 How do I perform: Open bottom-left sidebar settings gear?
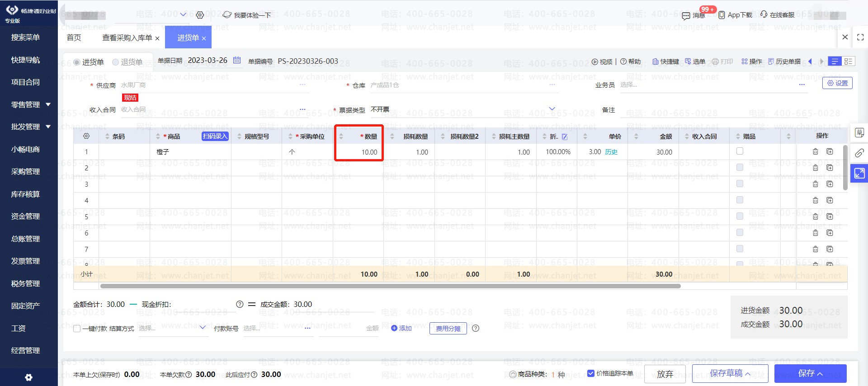(x=28, y=377)
